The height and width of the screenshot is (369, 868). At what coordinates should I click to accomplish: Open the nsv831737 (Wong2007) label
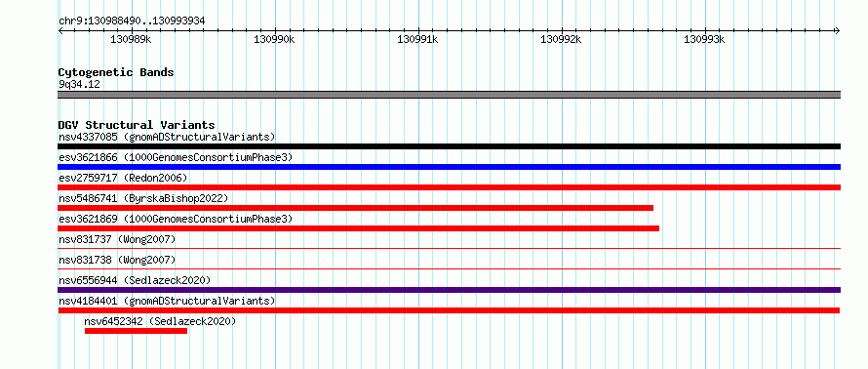pyautogui.click(x=117, y=239)
